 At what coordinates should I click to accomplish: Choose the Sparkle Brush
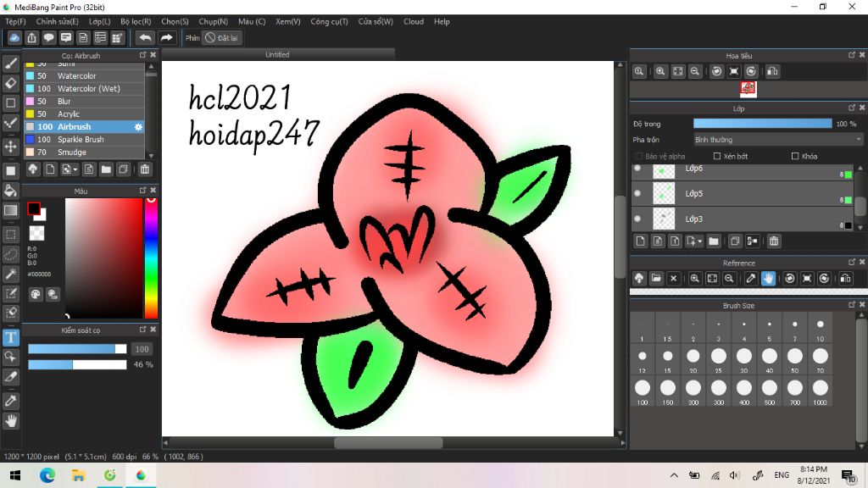[84, 140]
